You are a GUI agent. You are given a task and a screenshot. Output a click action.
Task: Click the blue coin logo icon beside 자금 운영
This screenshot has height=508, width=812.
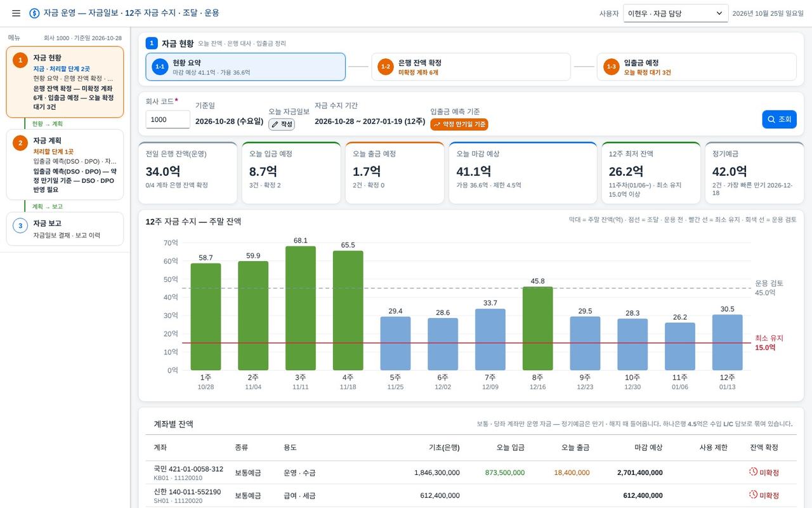tap(34, 13)
